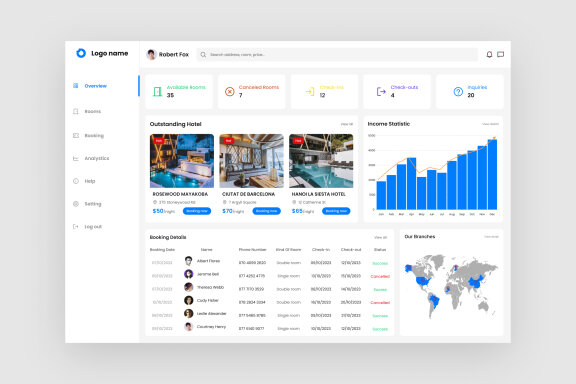This screenshot has height=384, width=576.
Task: Click the Help icon in sidebar
Action: tap(76, 181)
